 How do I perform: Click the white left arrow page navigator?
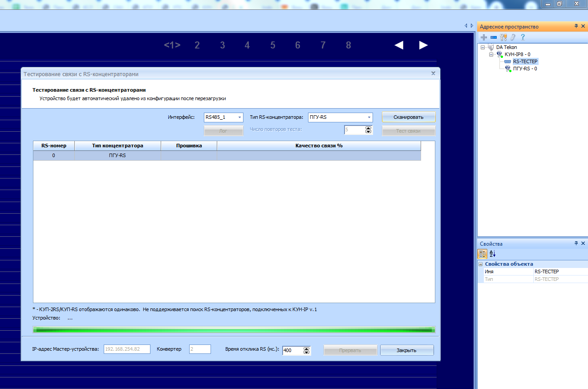(x=399, y=45)
